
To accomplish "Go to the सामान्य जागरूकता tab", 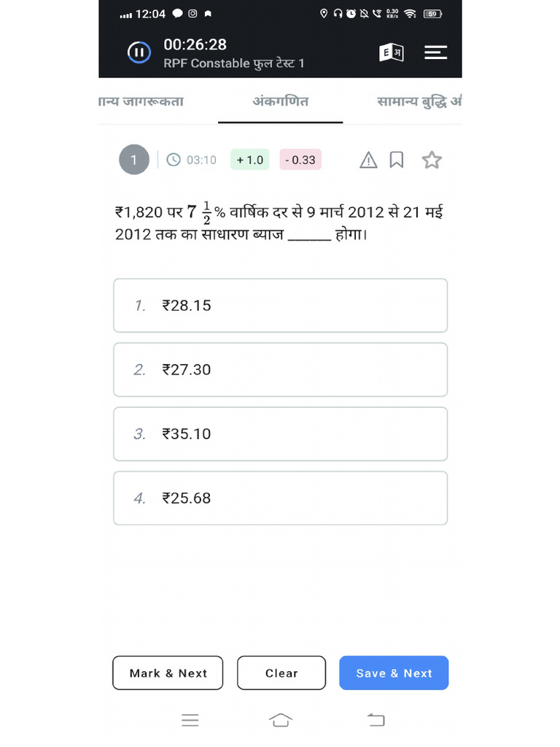I will point(141,101).
